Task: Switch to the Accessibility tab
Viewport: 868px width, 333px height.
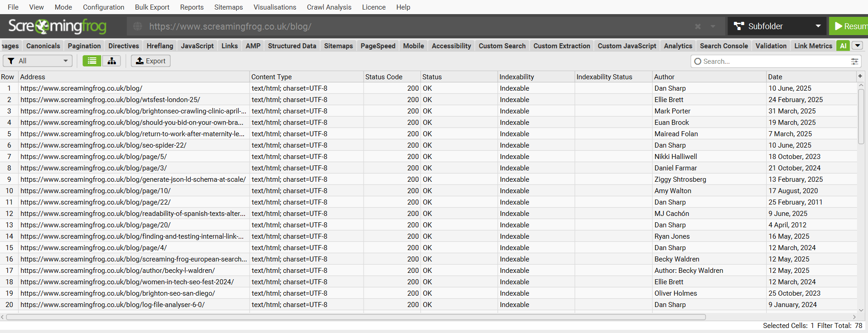Action: click(452, 46)
